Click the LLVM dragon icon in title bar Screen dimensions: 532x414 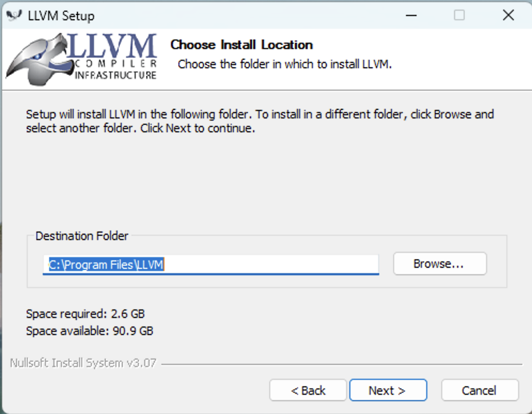pyautogui.click(x=14, y=15)
